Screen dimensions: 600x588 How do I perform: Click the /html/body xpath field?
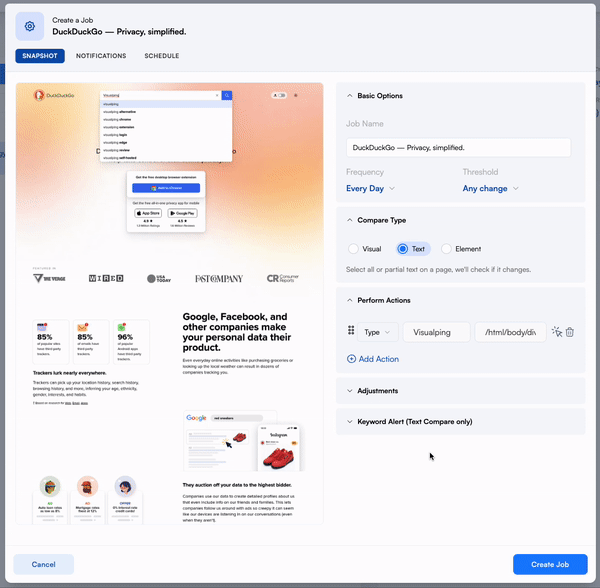(510, 332)
